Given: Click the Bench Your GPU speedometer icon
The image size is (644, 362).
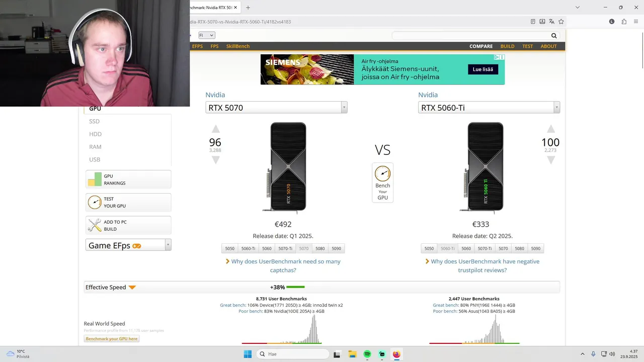Looking at the screenshot, I should pos(383,173).
